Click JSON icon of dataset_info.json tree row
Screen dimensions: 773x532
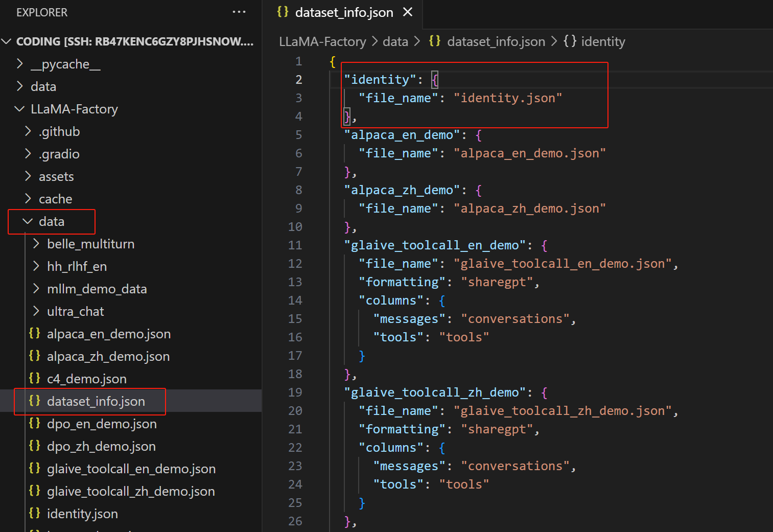point(35,401)
